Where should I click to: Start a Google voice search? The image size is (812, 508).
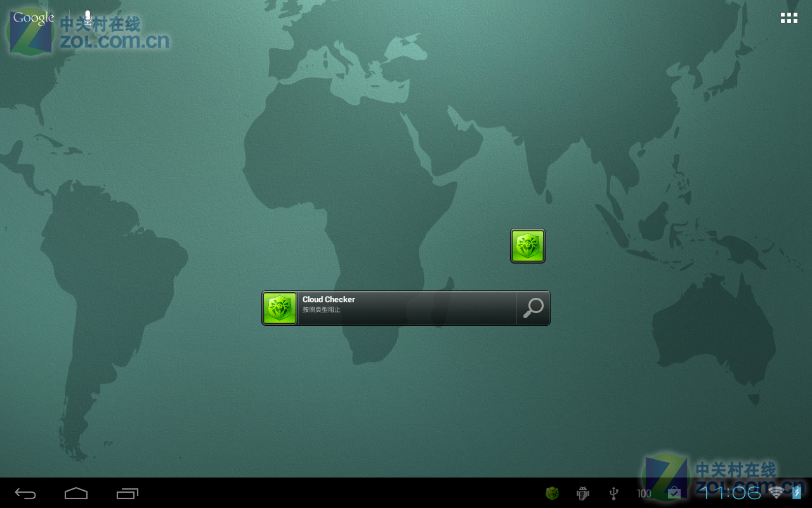click(x=87, y=17)
